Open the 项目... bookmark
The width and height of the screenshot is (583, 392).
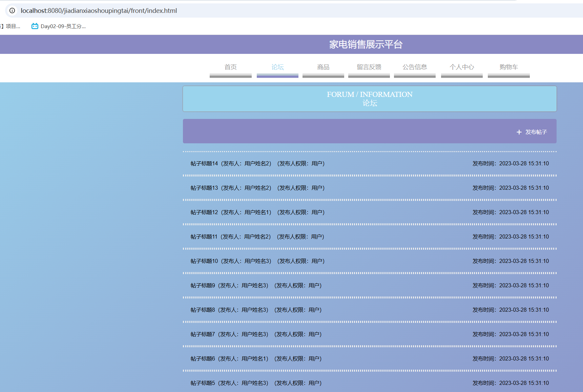10,26
